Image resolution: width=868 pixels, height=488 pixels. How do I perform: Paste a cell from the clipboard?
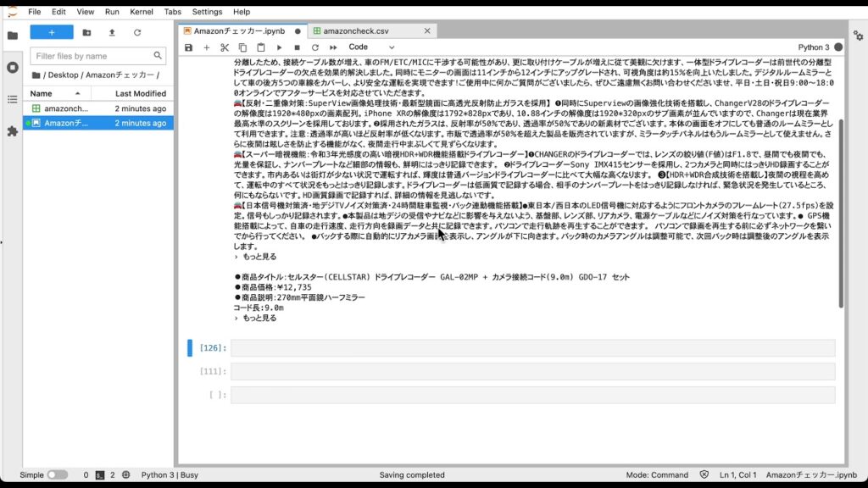[x=259, y=48]
